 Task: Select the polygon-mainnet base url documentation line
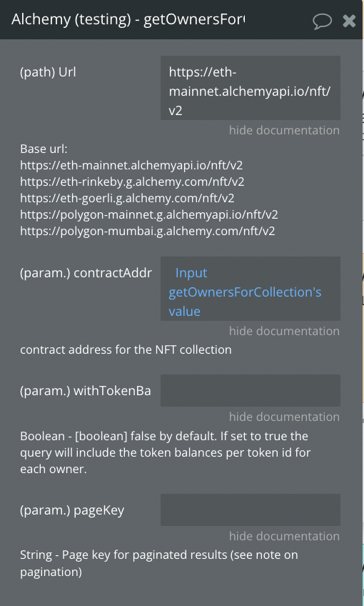coord(149,215)
